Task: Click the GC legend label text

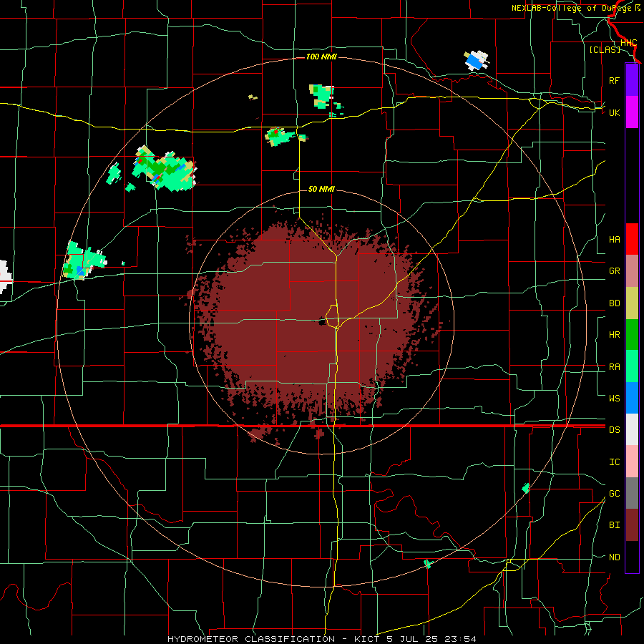Action: click(614, 494)
